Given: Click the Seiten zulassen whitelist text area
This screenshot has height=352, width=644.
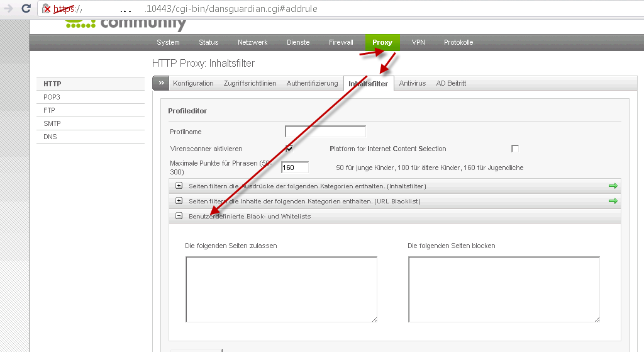Looking at the screenshot, I should point(281,290).
